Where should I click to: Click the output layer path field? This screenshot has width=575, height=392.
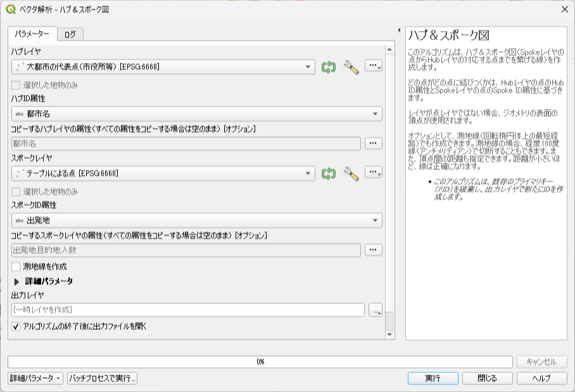(x=188, y=310)
